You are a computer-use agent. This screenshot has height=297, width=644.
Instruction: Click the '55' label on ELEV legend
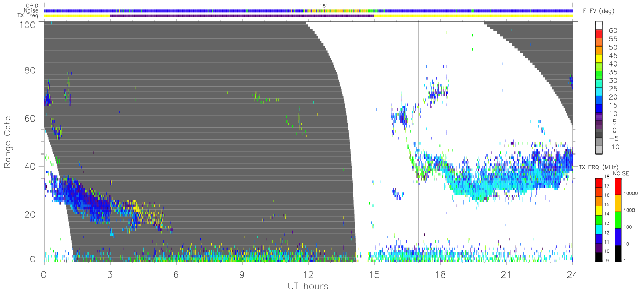(x=613, y=39)
